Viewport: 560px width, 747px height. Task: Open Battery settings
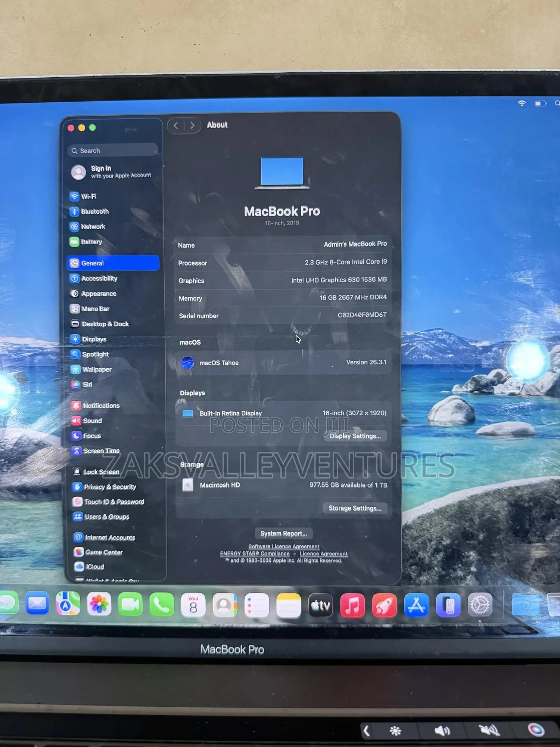[86, 242]
